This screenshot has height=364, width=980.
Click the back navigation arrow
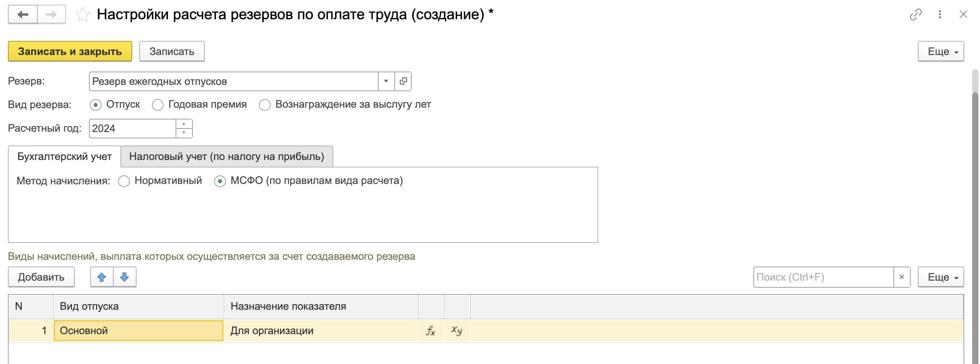click(x=23, y=15)
